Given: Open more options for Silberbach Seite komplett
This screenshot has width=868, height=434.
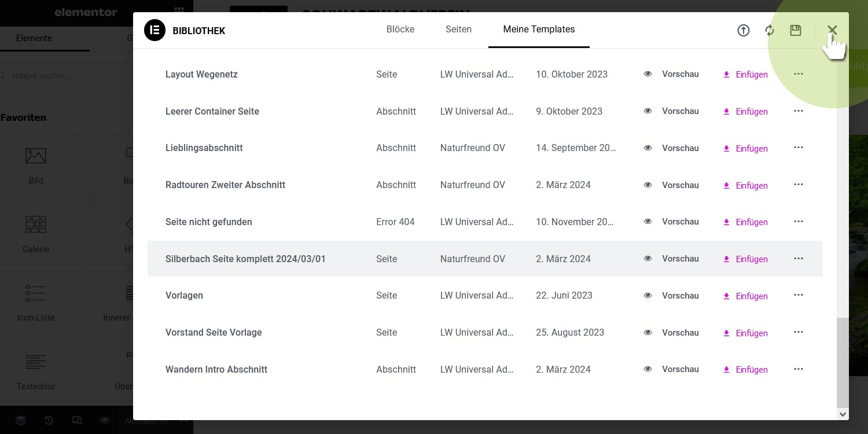Looking at the screenshot, I should pyautogui.click(x=799, y=259).
